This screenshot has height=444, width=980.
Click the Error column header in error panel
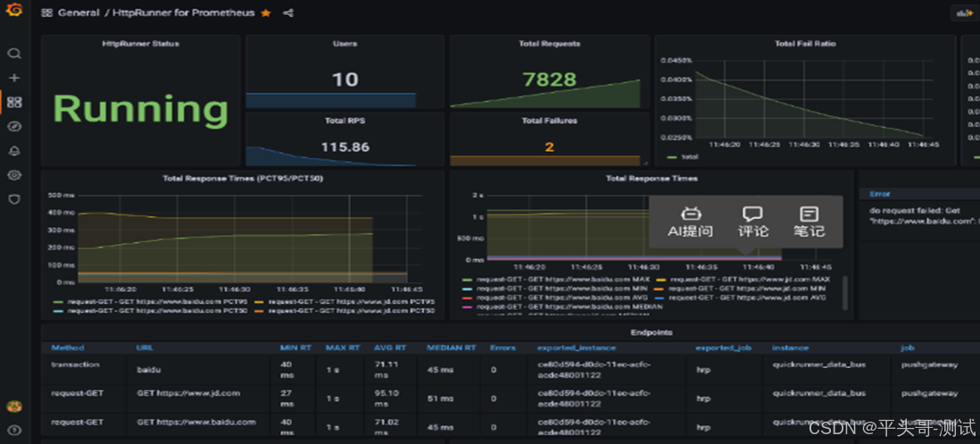click(879, 195)
